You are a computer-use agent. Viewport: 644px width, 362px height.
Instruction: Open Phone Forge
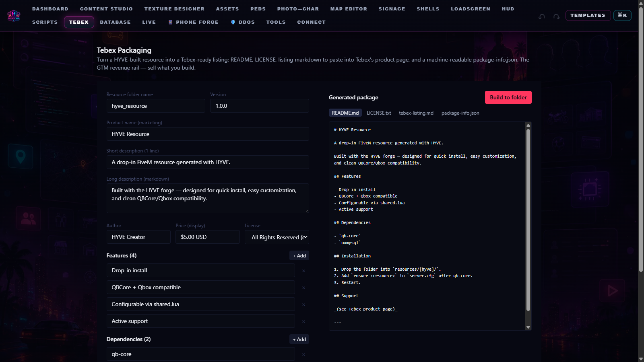pos(194,22)
